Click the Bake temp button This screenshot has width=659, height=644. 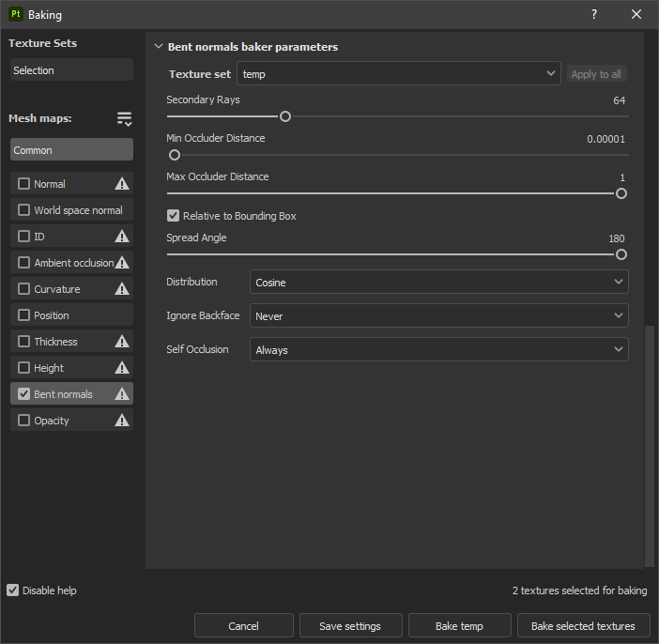pos(459,625)
